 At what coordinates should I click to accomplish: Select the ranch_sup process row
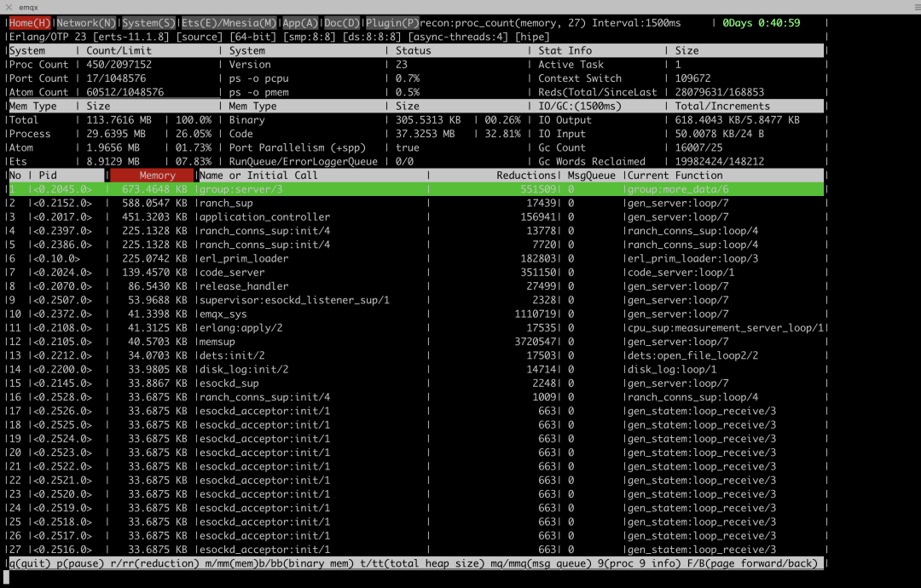(416, 203)
